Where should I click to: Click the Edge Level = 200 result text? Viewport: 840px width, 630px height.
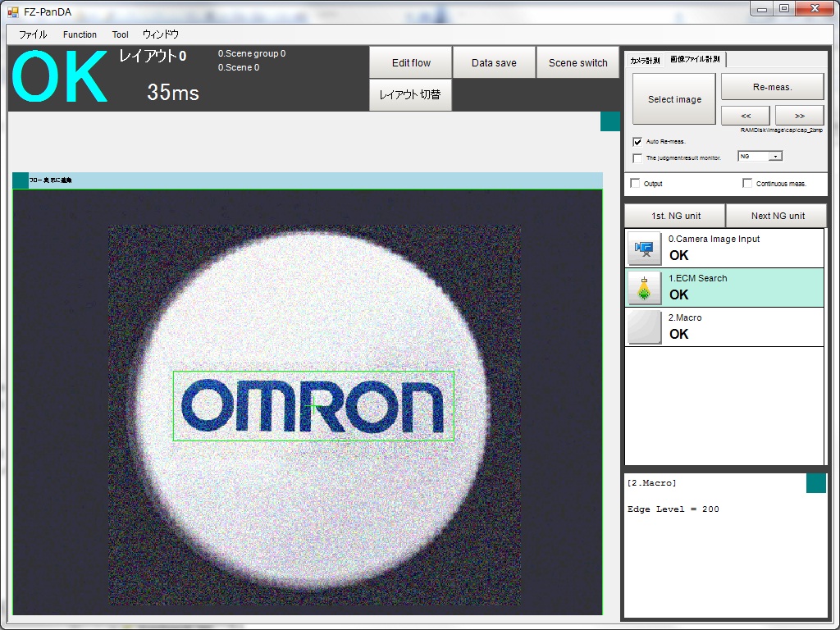tap(673, 509)
